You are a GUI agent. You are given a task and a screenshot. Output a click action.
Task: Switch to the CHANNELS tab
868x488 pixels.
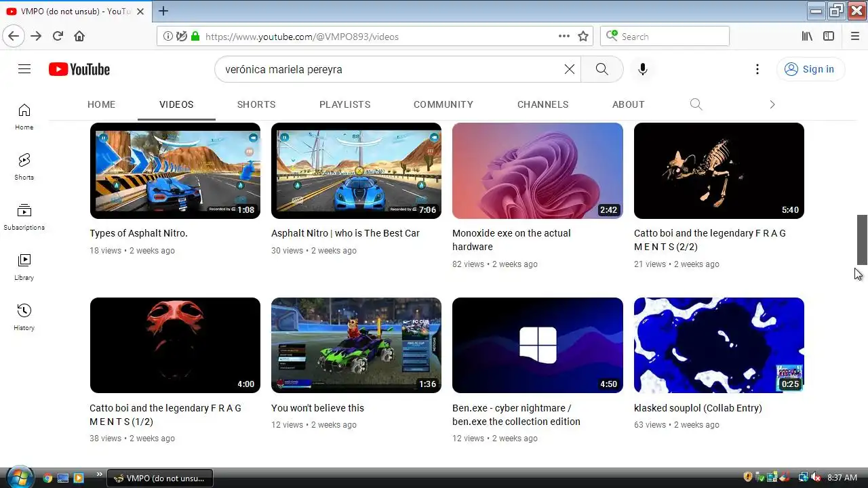pyautogui.click(x=542, y=104)
